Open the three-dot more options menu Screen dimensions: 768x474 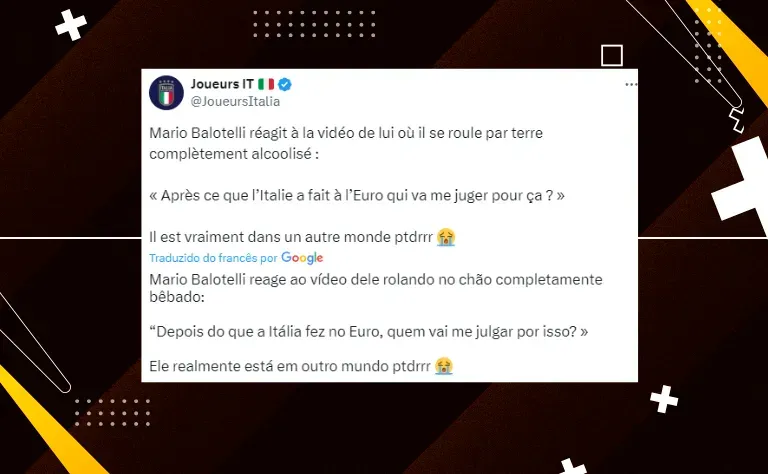point(631,85)
